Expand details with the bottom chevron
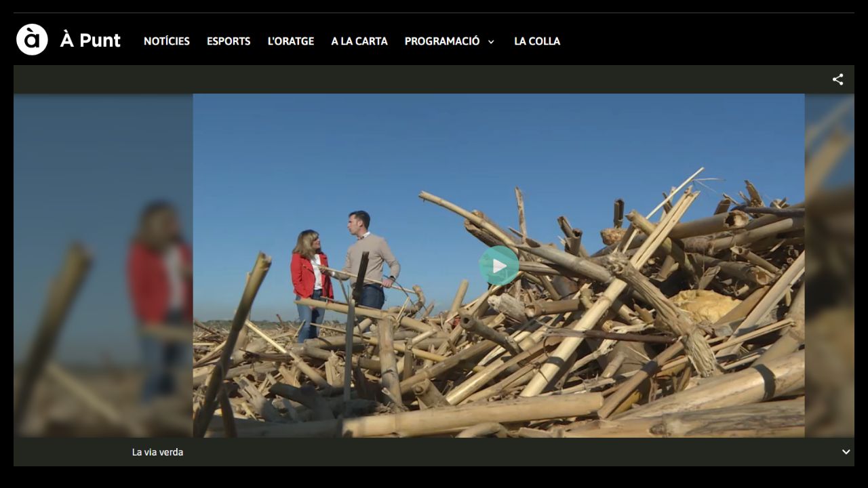Image resolution: width=868 pixels, height=488 pixels. point(846,452)
